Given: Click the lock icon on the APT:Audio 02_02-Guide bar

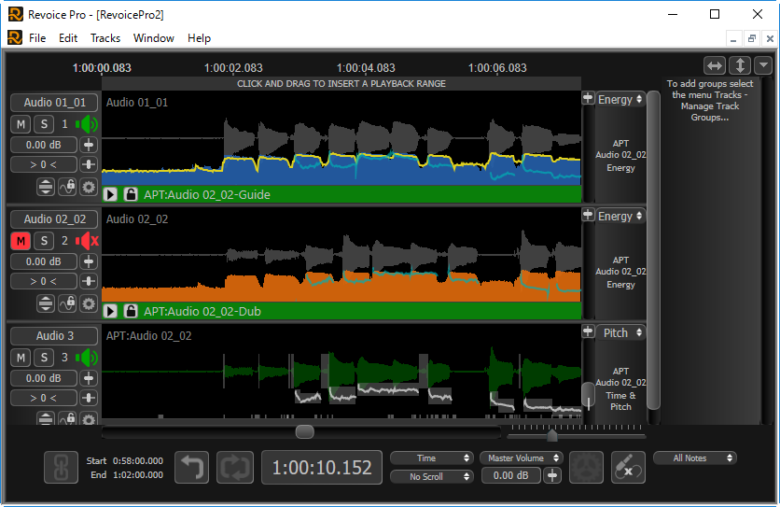Looking at the screenshot, I should [130, 195].
